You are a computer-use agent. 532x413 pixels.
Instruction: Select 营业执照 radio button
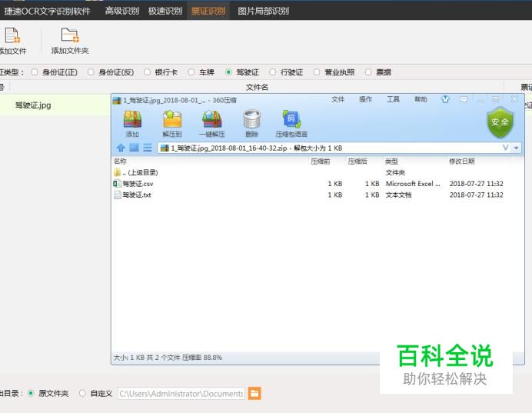317,72
